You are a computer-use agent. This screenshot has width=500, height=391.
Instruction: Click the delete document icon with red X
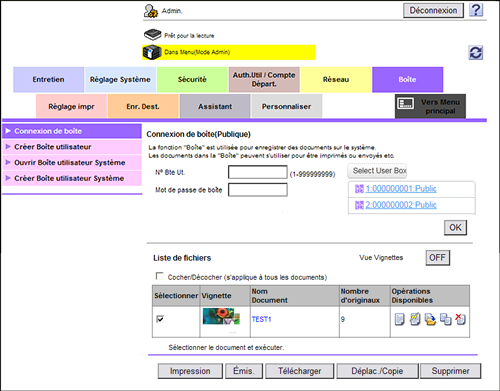pyautogui.click(x=460, y=319)
